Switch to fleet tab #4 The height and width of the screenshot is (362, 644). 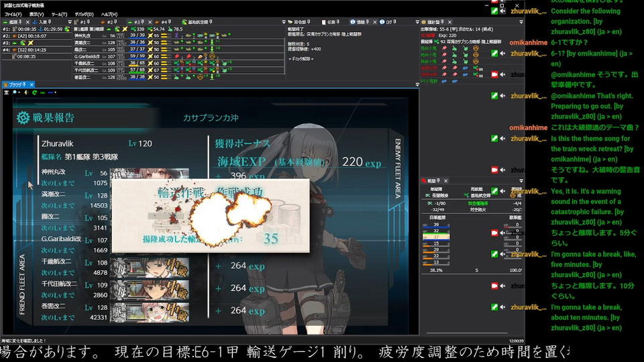pos(164,22)
